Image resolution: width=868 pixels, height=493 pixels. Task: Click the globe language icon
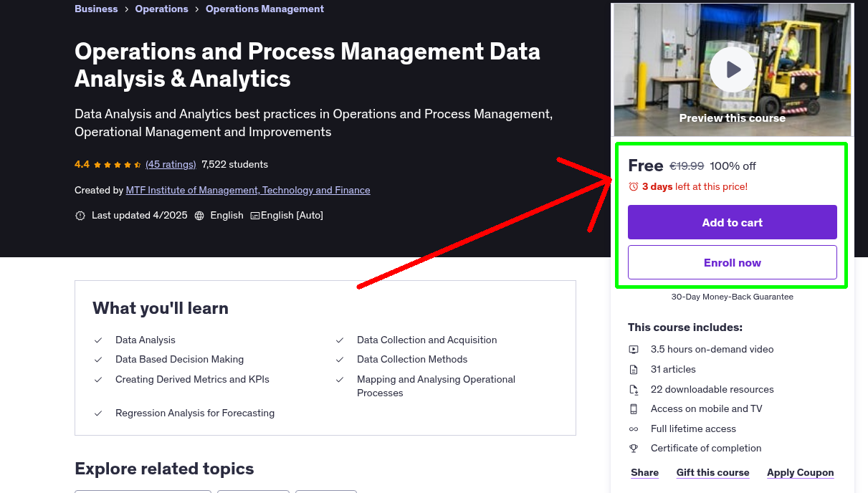[x=199, y=215]
